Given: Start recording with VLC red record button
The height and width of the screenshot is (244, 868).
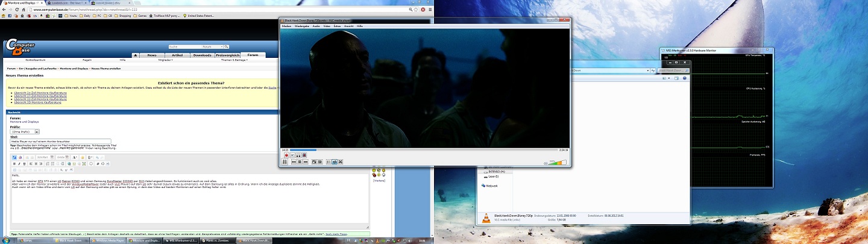Looking at the screenshot, I should click(286, 155).
